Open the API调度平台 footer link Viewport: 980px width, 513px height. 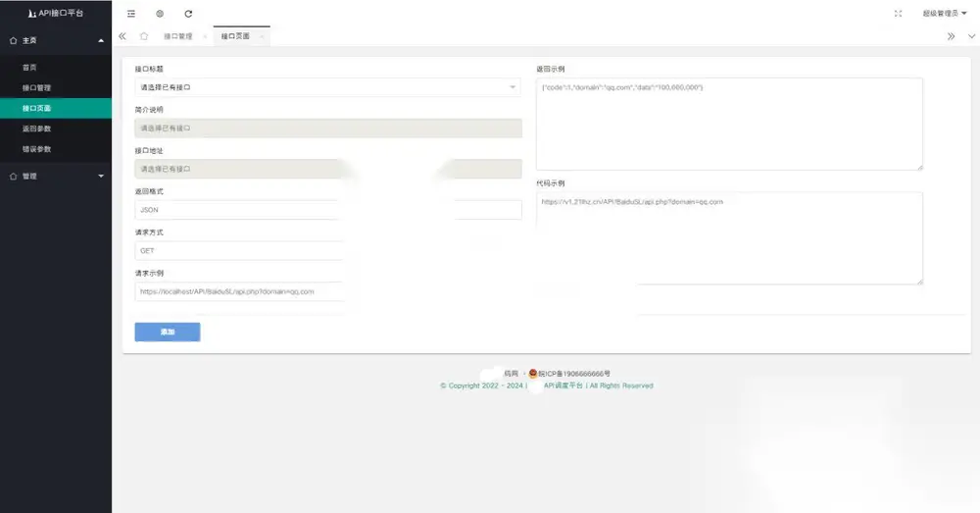(563, 386)
